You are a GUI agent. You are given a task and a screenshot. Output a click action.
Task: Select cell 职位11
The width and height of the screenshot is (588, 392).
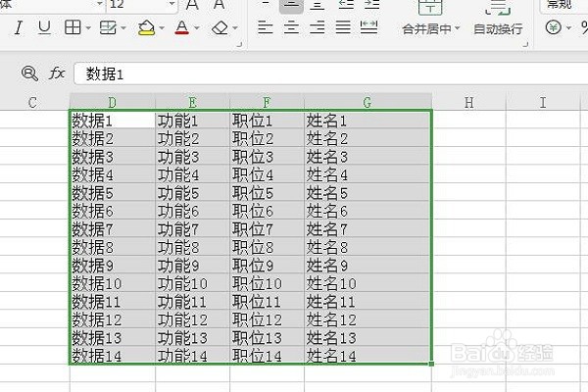tap(267, 301)
